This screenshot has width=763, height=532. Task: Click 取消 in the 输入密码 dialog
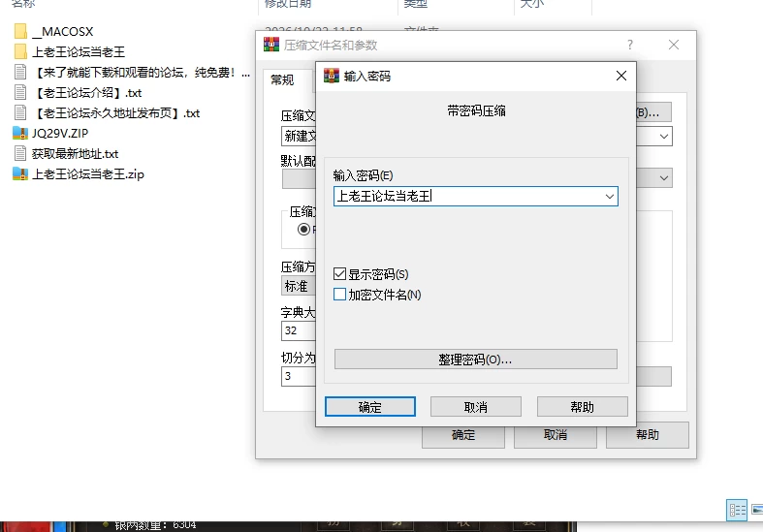click(x=476, y=407)
